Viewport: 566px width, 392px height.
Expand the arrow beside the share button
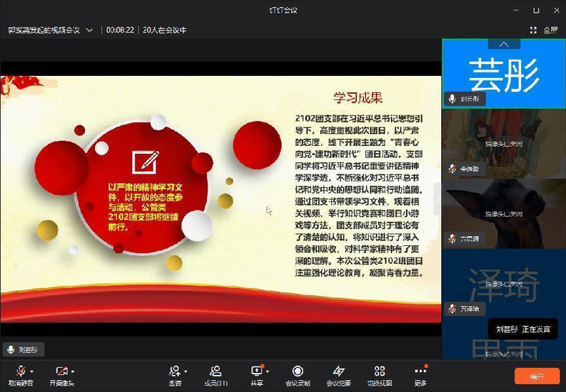pyautogui.click(x=267, y=371)
